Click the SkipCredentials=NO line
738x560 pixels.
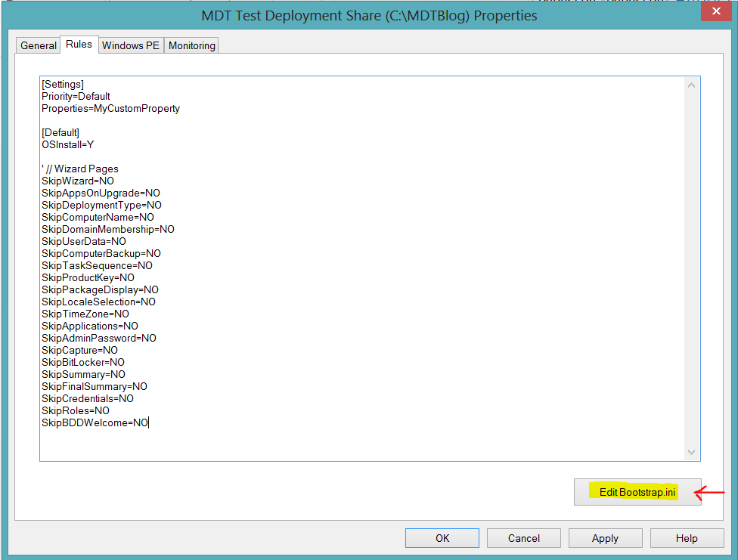pos(88,398)
